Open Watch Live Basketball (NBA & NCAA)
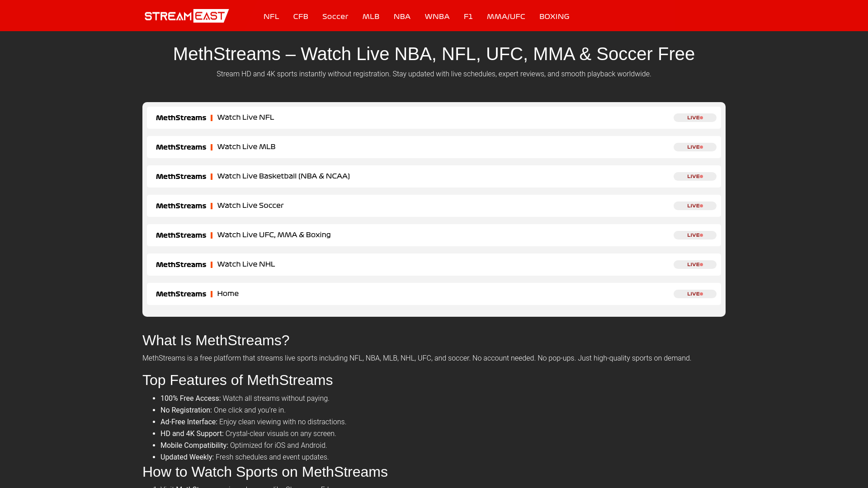This screenshot has height=488, width=868. point(283,176)
